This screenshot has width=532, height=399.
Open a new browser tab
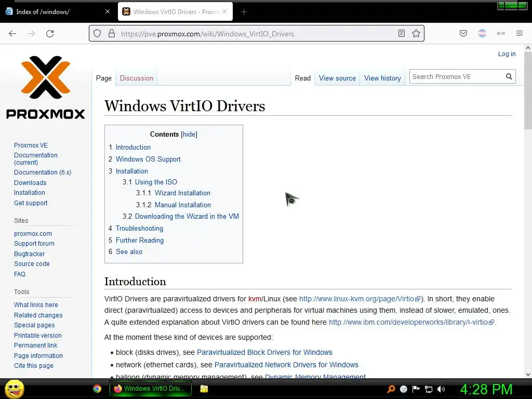(244, 12)
